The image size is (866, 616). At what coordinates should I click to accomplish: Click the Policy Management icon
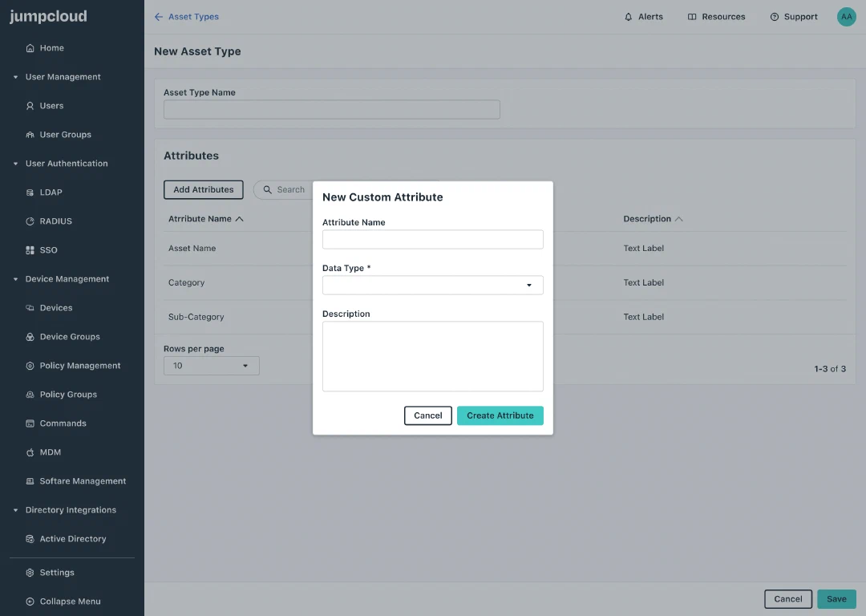tap(30, 366)
